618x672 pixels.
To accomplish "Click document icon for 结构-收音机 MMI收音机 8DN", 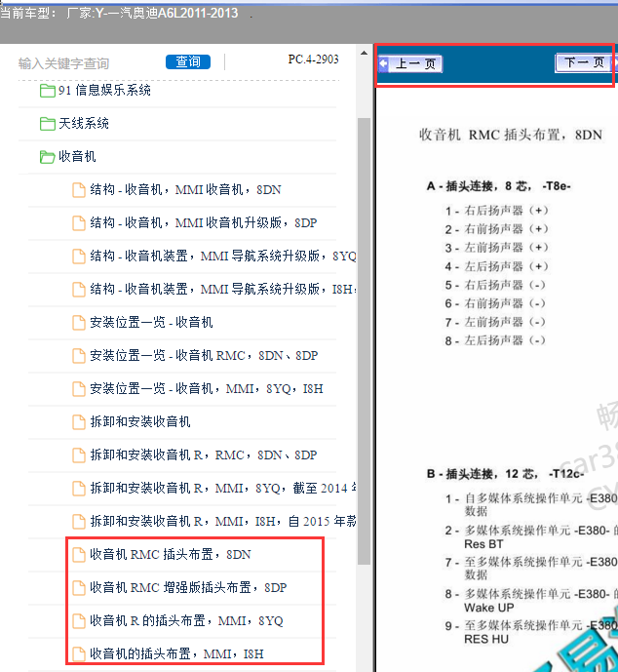I will [x=78, y=190].
